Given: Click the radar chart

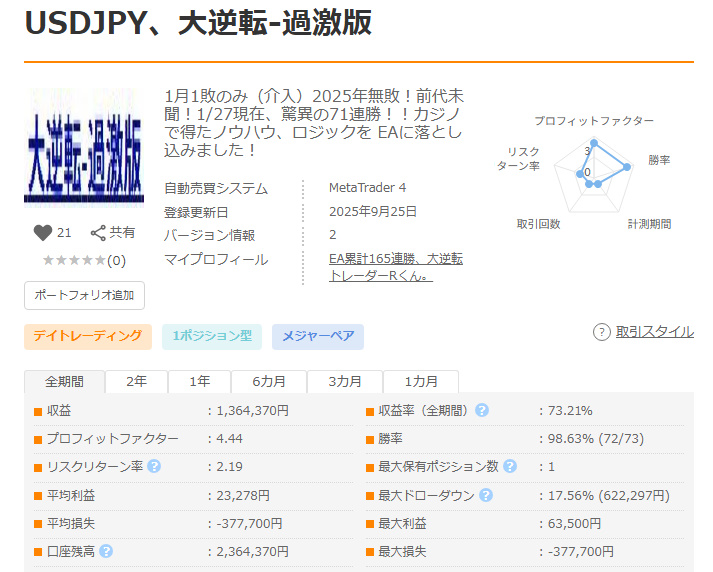Looking at the screenshot, I should (x=594, y=176).
